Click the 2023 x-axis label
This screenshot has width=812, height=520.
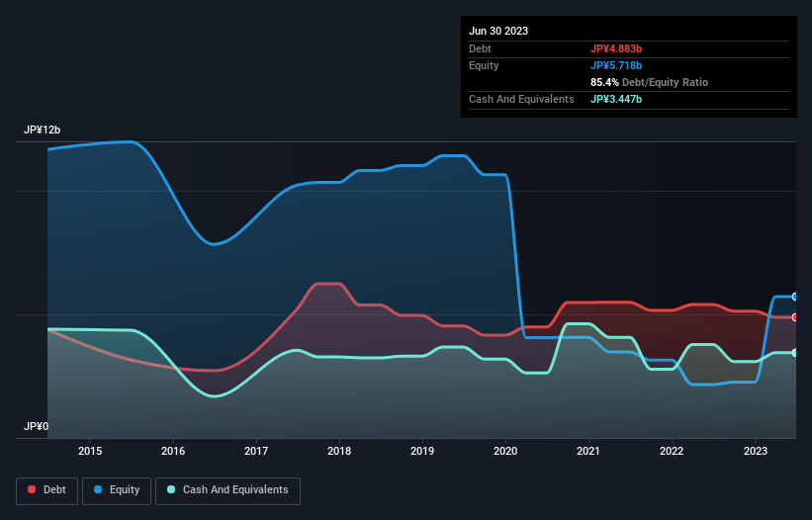pyautogui.click(x=756, y=451)
